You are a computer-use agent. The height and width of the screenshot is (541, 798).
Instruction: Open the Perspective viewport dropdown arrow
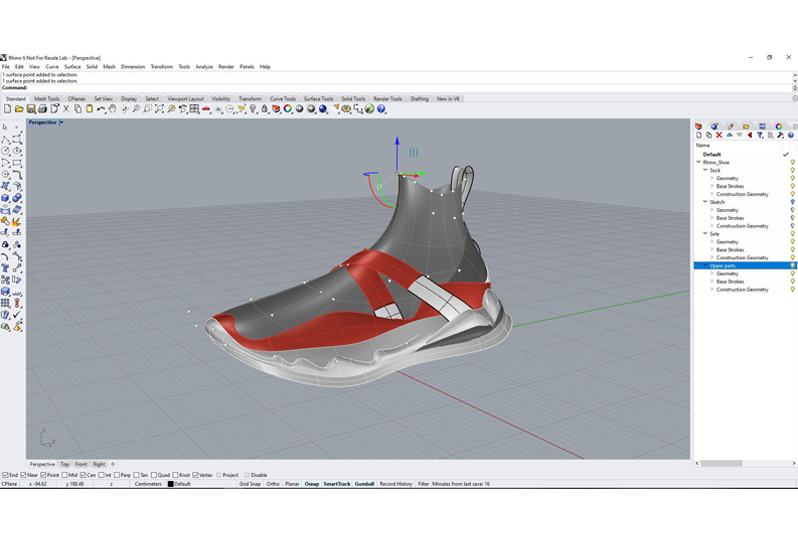tap(61, 122)
